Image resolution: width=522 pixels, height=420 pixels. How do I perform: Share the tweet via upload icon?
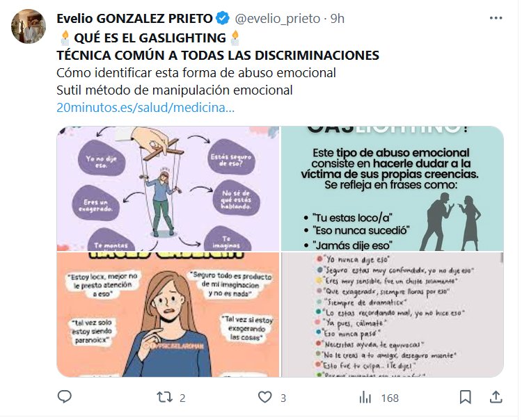pos(496,397)
